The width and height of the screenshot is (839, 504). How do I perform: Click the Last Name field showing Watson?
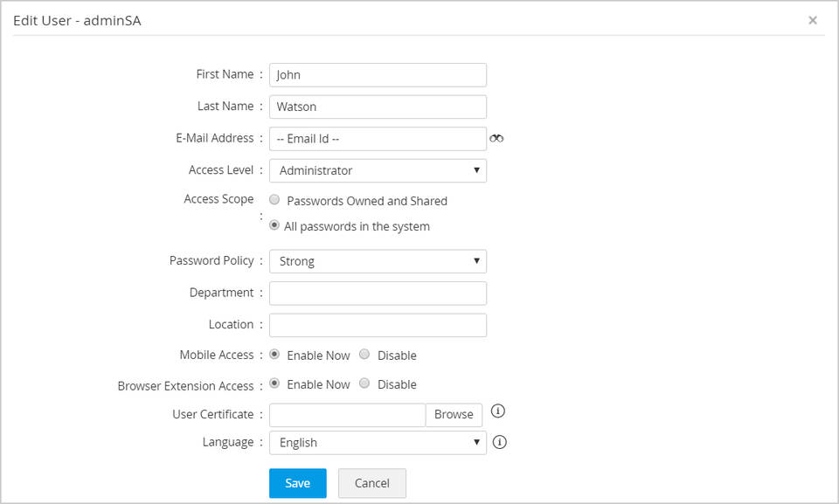378,106
